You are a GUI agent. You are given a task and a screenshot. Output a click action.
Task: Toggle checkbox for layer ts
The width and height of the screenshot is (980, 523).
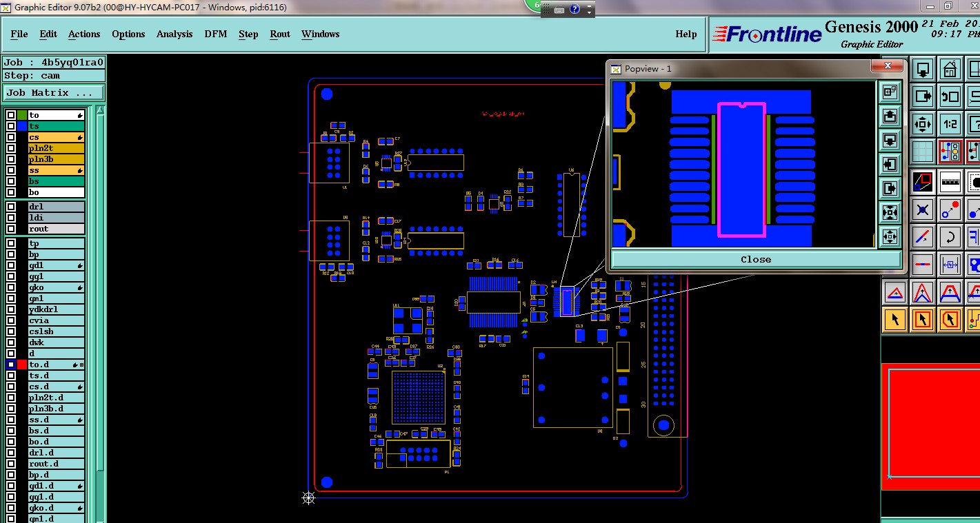click(x=11, y=126)
